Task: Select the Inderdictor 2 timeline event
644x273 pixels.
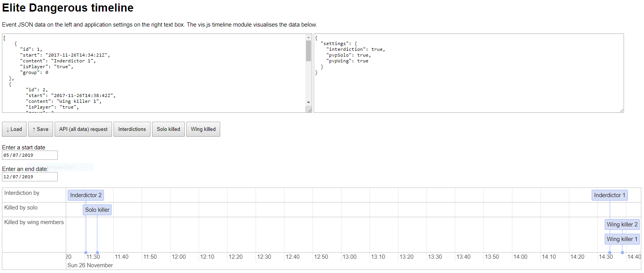Action: tap(86, 195)
